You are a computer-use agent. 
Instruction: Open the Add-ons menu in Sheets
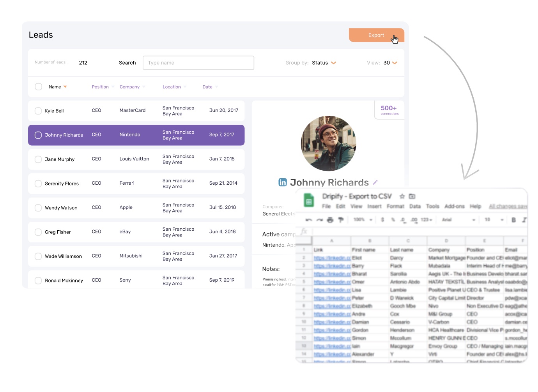(454, 206)
